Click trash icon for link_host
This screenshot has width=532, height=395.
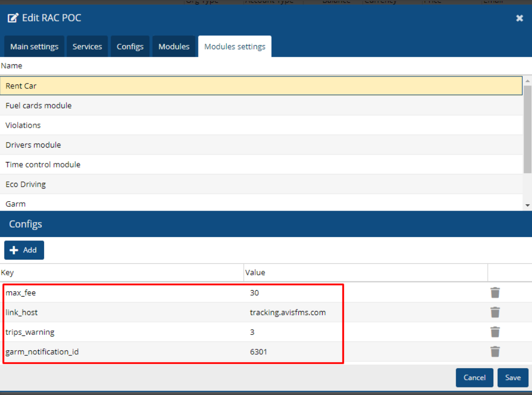(495, 312)
